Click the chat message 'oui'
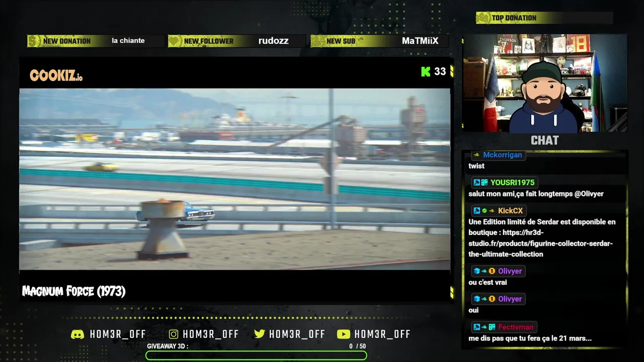644x362 pixels. point(473,310)
